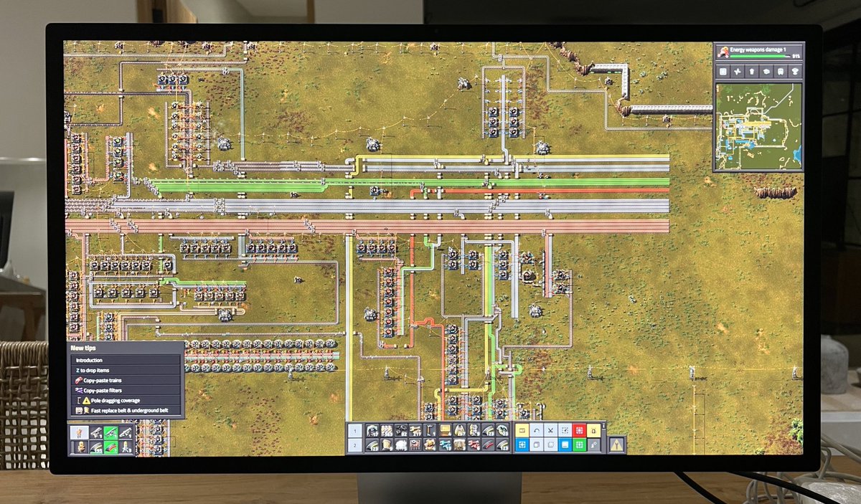Select the green upgrade planner shortcut
Image resolution: width=861 pixels, height=504 pixels.
(x=579, y=445)
